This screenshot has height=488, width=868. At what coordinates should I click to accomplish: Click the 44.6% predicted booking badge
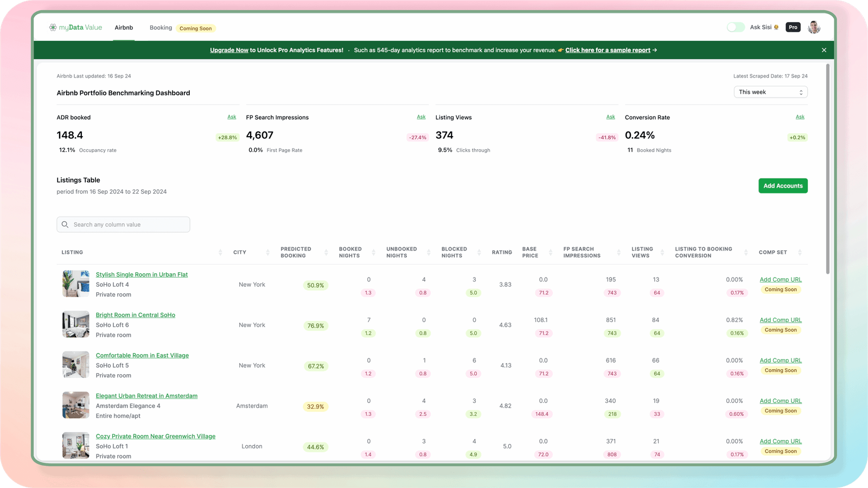click(x=315, y=447)
